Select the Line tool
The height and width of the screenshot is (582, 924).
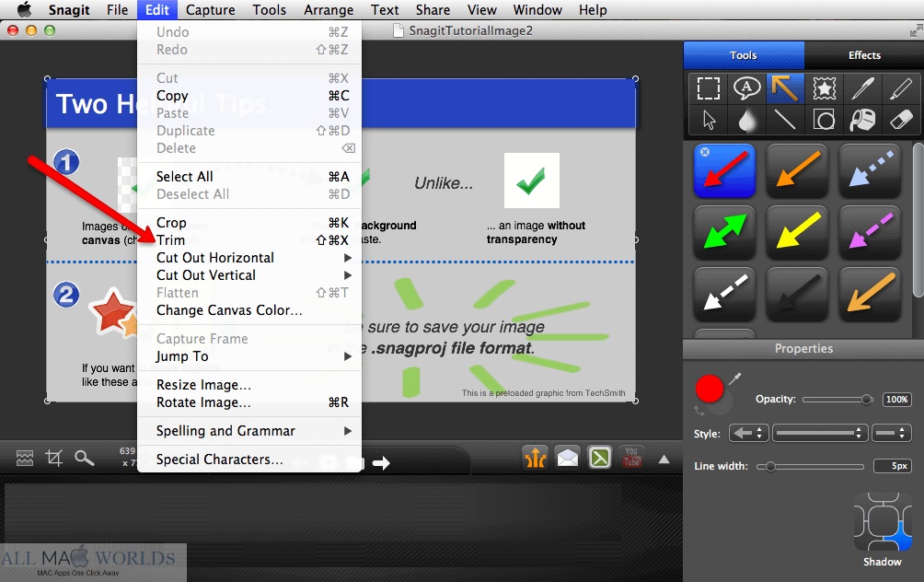[785, 121]
